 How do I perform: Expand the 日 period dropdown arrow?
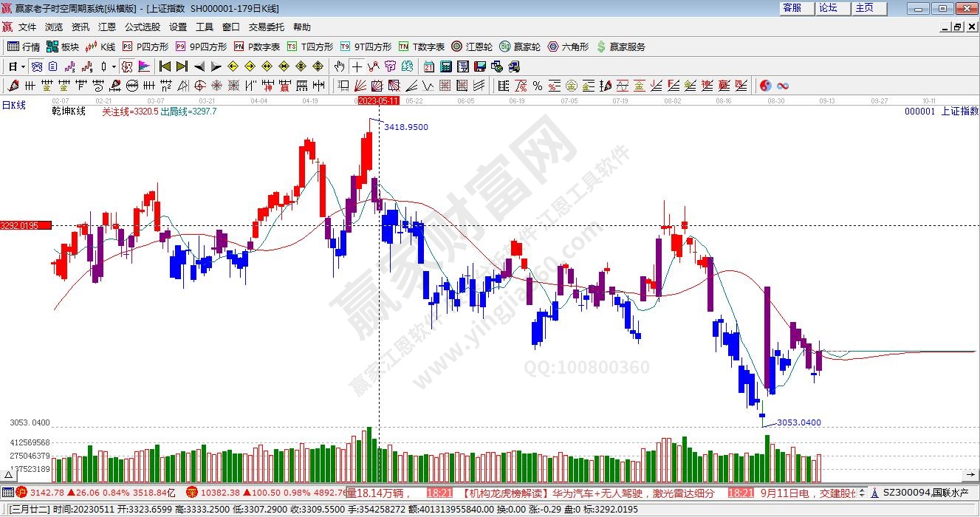[x=24, y=66]
